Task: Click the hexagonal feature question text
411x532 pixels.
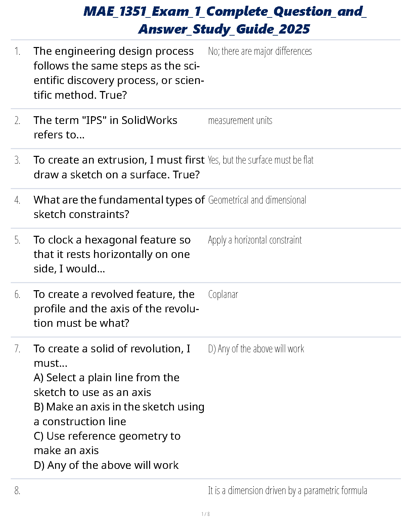Action: coord(112,254)
